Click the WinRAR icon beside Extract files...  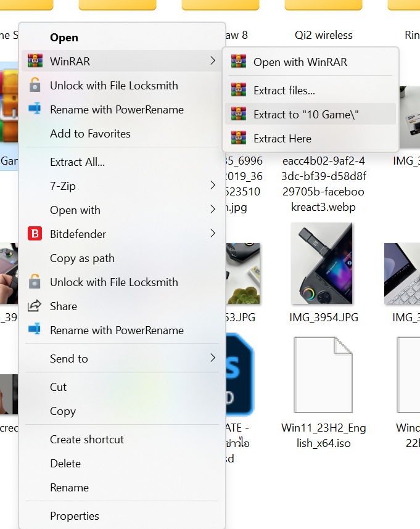(239, 90)
